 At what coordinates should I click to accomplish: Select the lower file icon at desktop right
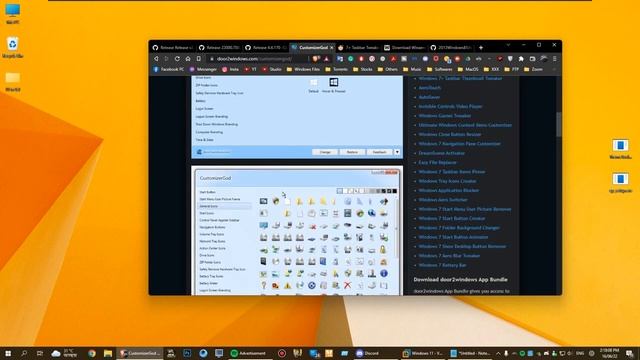coord(620,182)
